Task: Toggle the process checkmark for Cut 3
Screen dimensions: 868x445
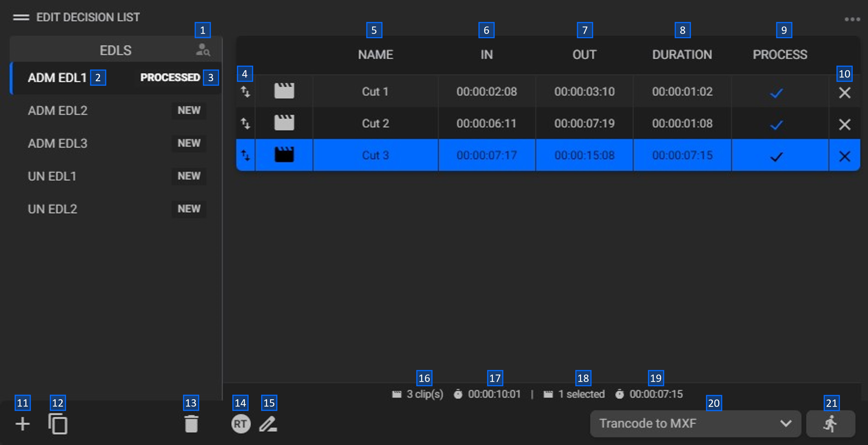Action: 776,157
